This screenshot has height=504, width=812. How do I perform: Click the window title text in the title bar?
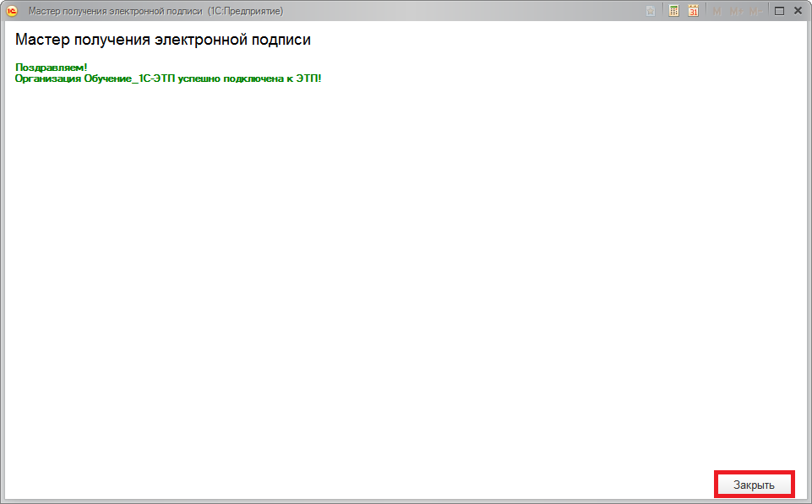click(115, 11)
